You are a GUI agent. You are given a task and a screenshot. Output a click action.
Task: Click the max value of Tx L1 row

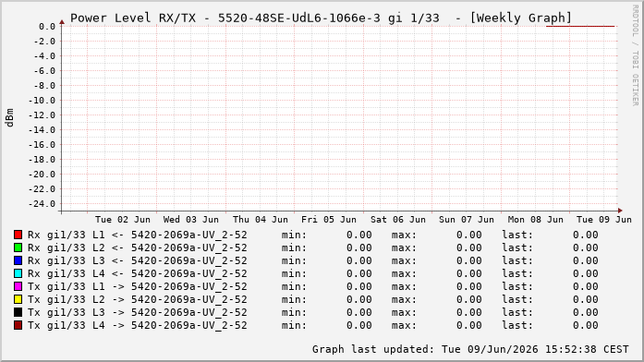[x=469, y=286]
